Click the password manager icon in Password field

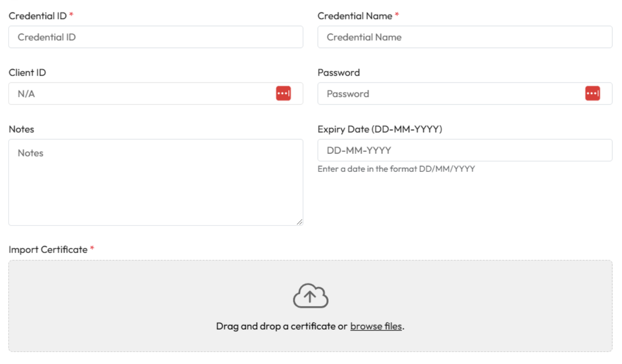pyautogui.click(x=592, y=94)
